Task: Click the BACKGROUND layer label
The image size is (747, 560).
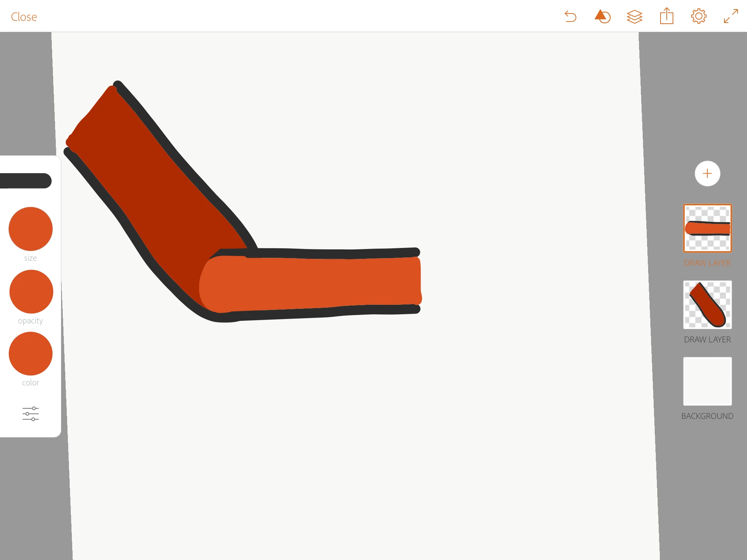Action: [707, 416]
